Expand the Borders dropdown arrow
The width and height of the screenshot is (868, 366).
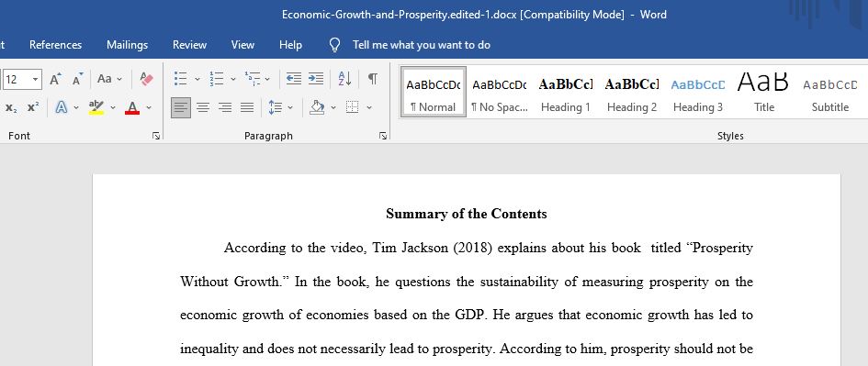click(369, 108)
